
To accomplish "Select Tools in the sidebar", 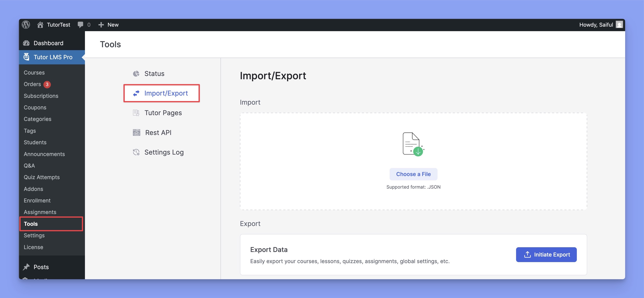I will click(x=51, y=224).
